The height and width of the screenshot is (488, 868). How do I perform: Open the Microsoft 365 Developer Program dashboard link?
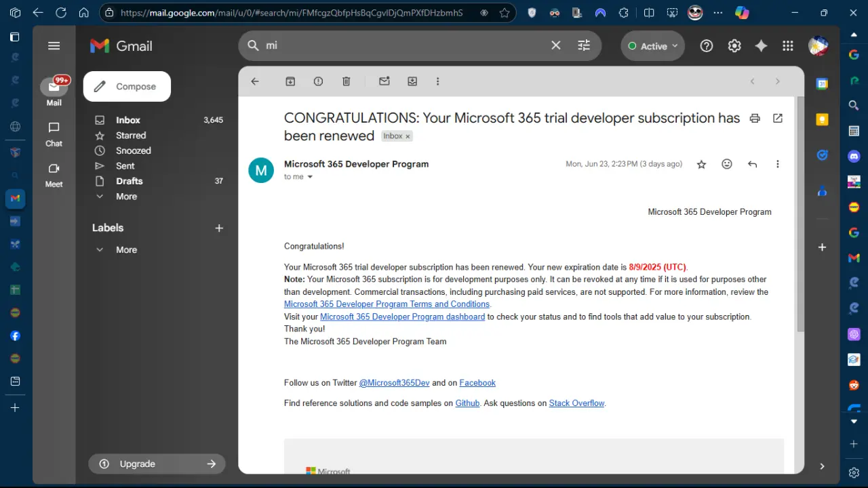click(402, 317)
